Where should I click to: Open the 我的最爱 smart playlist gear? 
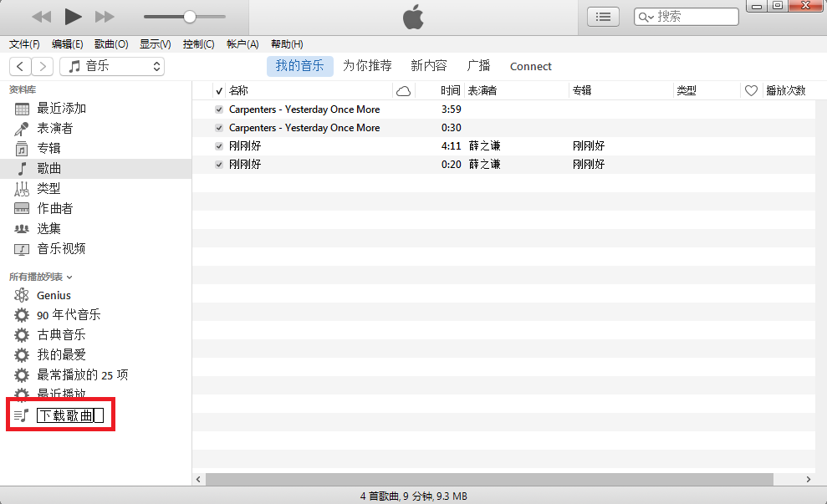(x=22, y=355)
